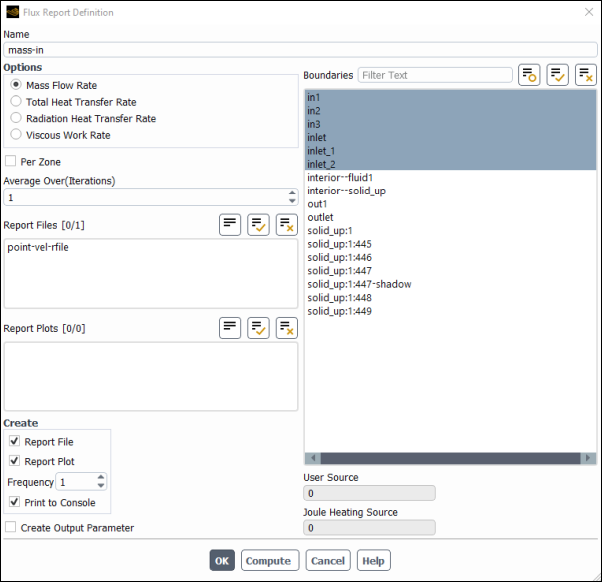Viewport: 602px width, 582px height.
Task: Select boundary solid_up:1:447
Action: click(450, 271)
